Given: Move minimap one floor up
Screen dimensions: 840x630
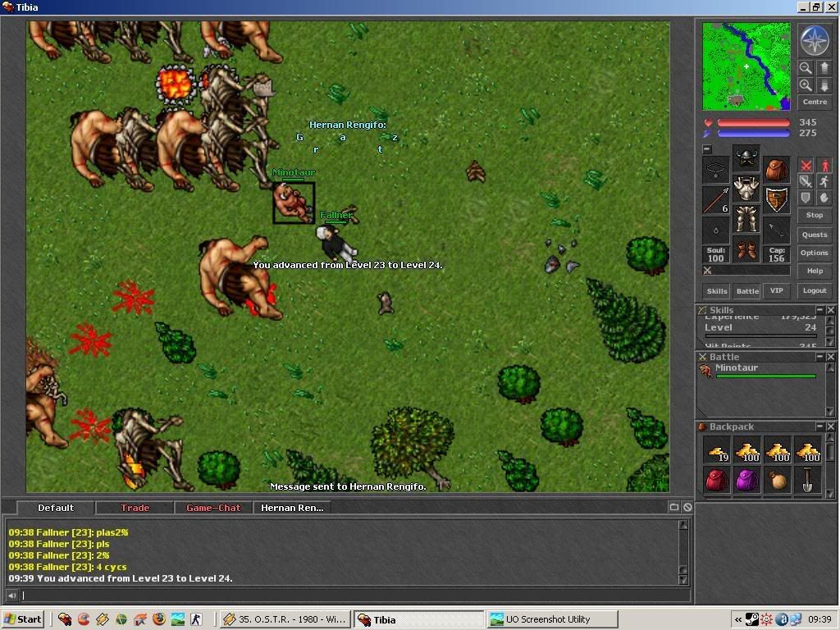Looking at the screenshot, I should pos(824,68).
